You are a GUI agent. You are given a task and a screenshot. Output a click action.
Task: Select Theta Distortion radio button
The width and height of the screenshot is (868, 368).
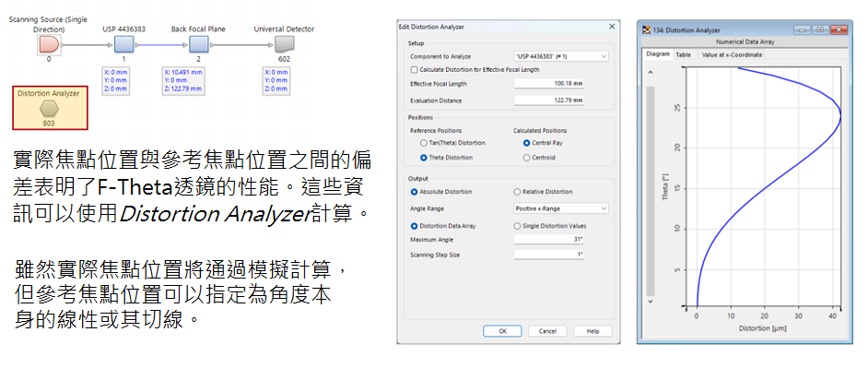(x=424, y=158)
